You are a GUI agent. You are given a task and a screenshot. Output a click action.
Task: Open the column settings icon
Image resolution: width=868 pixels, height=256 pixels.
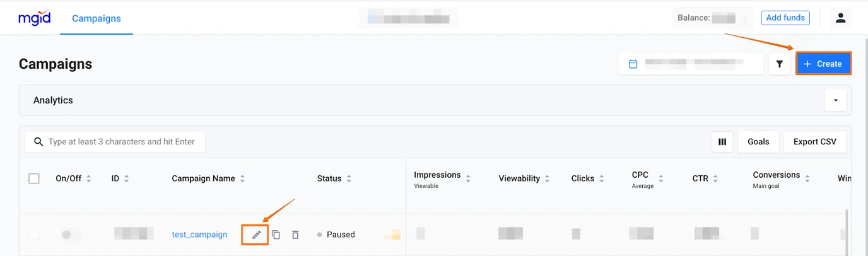point(722,142)
